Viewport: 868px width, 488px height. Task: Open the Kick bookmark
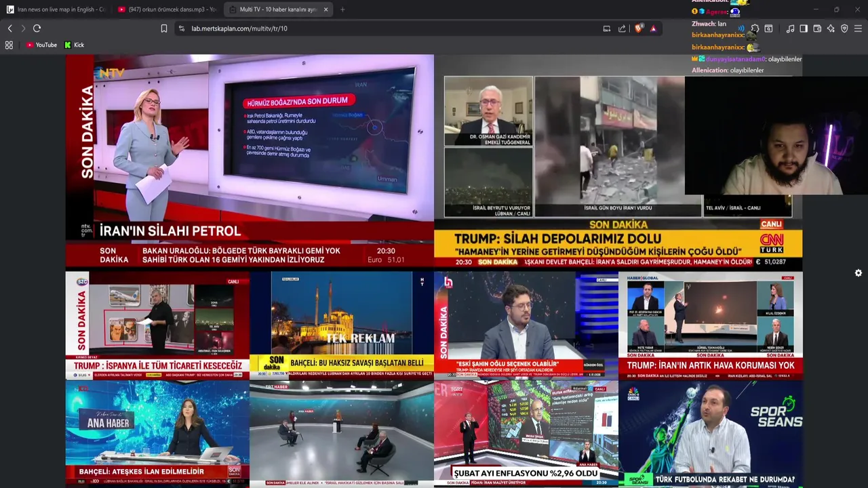click(x=75, y=45)
